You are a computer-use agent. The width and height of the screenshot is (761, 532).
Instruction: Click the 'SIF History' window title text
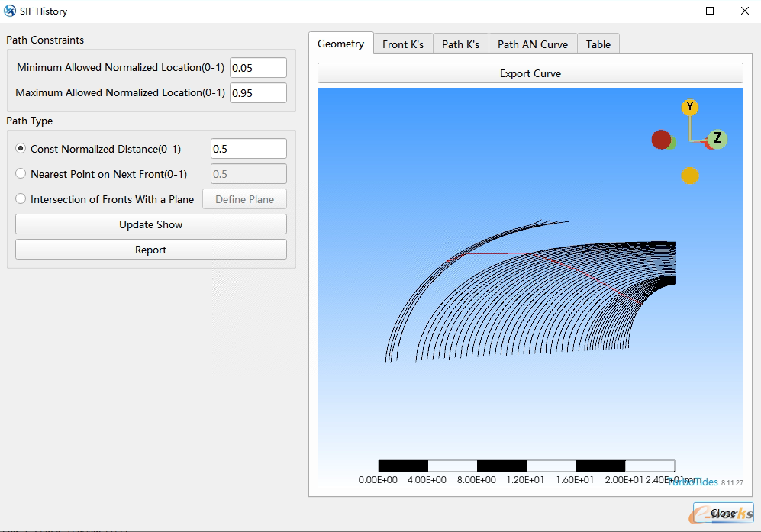pyautogui.click(x=44, y=11)
